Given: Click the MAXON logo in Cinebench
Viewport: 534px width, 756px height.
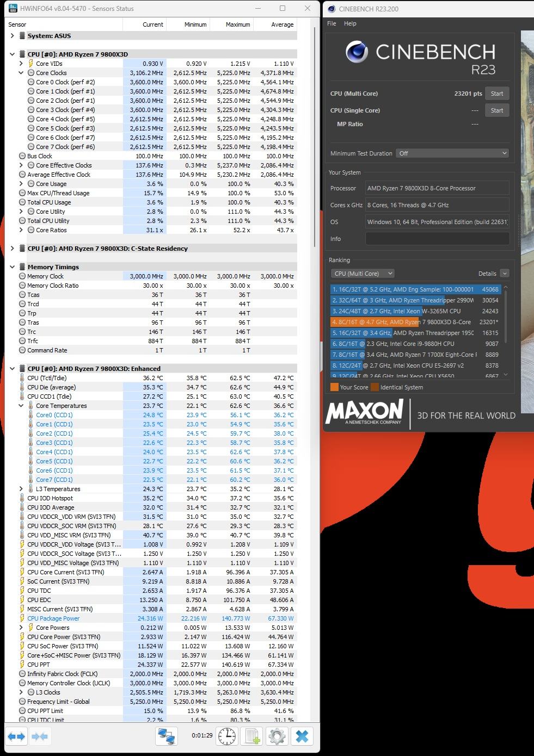Looking at the screenshot, I should pos(365,412).
